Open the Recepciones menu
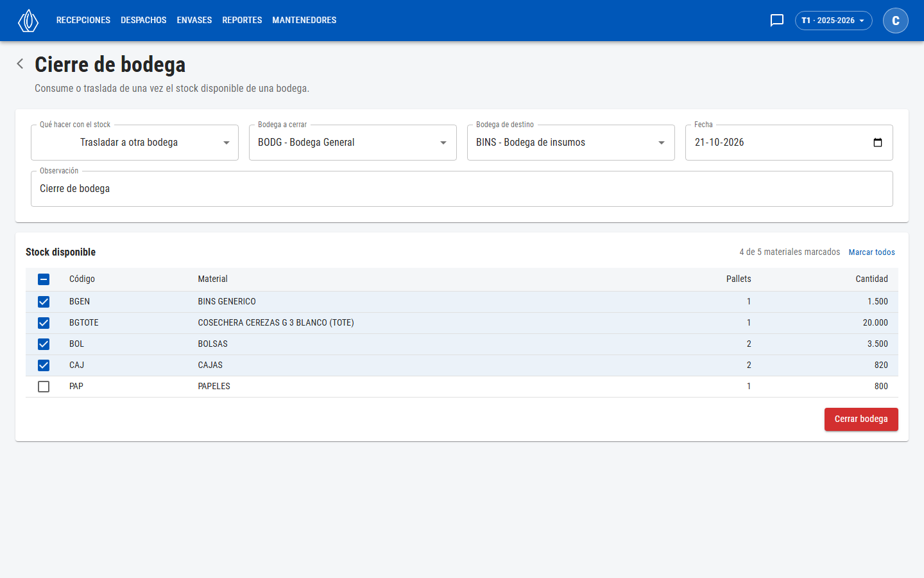924x578 pixels. coord(83,21)
